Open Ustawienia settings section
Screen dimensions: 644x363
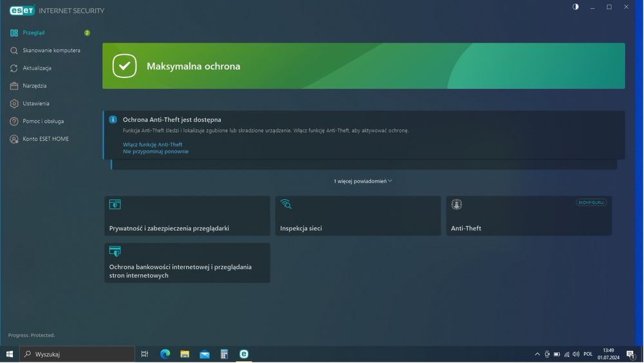pyautogui.click(x=36, y=103)
